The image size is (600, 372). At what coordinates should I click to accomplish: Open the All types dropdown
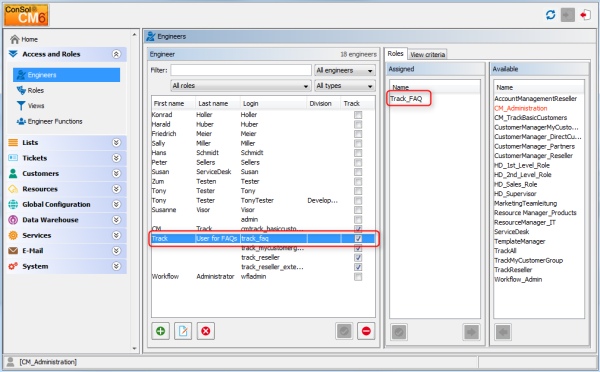344,86
